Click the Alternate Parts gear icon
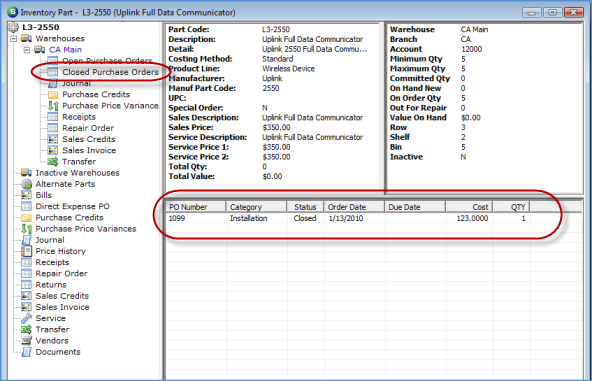 coord(26,184)
